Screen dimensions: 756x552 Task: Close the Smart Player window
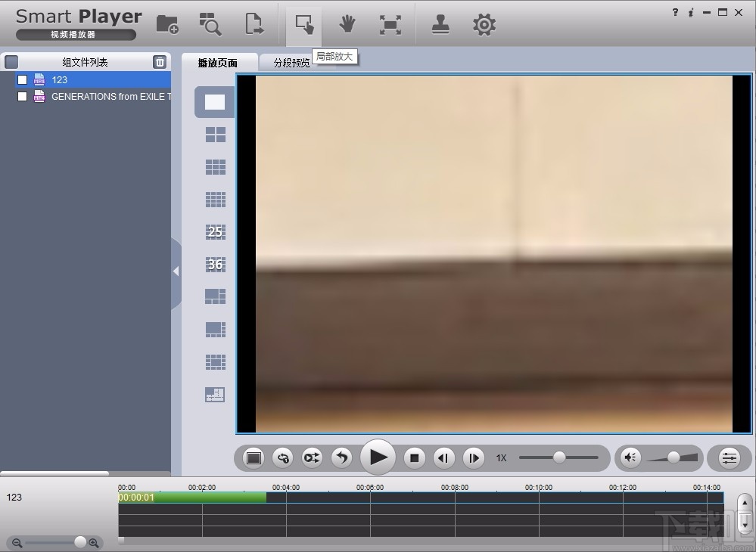(738, 13)
